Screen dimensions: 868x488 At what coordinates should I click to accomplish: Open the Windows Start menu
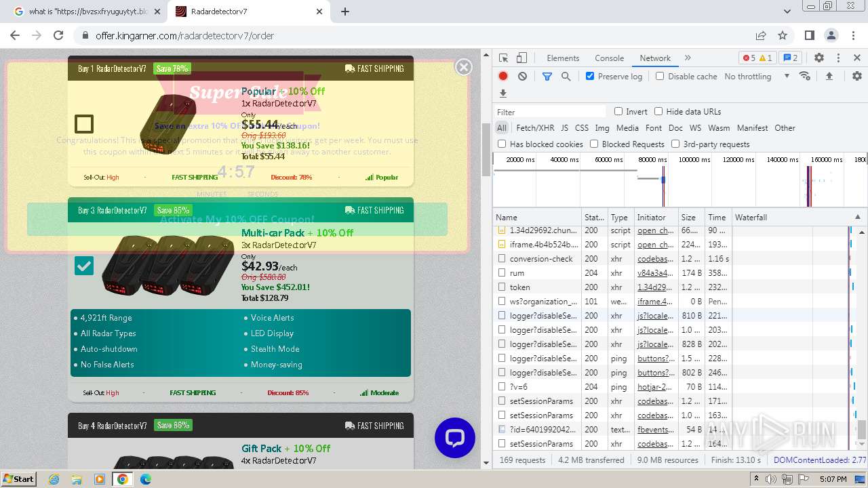coord(19,479)
